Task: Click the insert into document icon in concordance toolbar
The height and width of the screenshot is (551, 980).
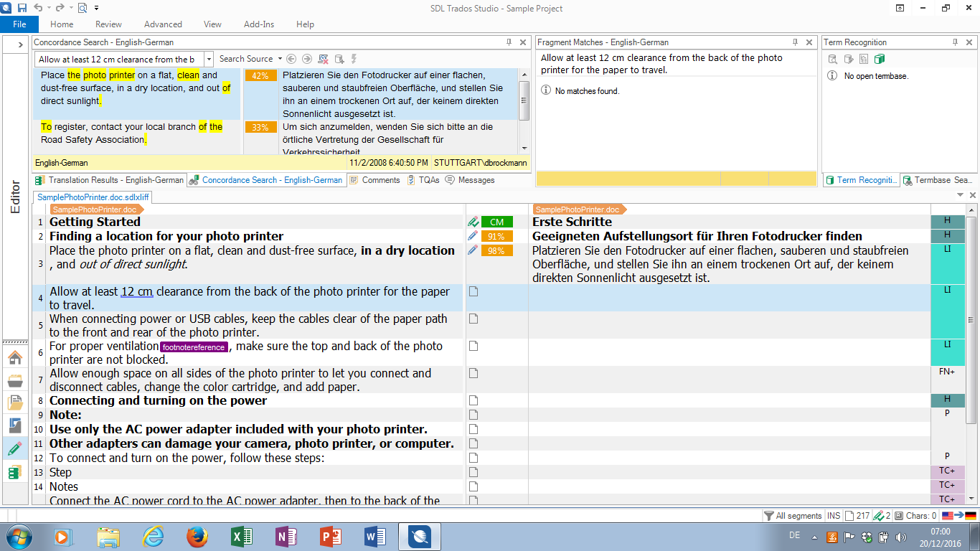Action: click(339, 59)
